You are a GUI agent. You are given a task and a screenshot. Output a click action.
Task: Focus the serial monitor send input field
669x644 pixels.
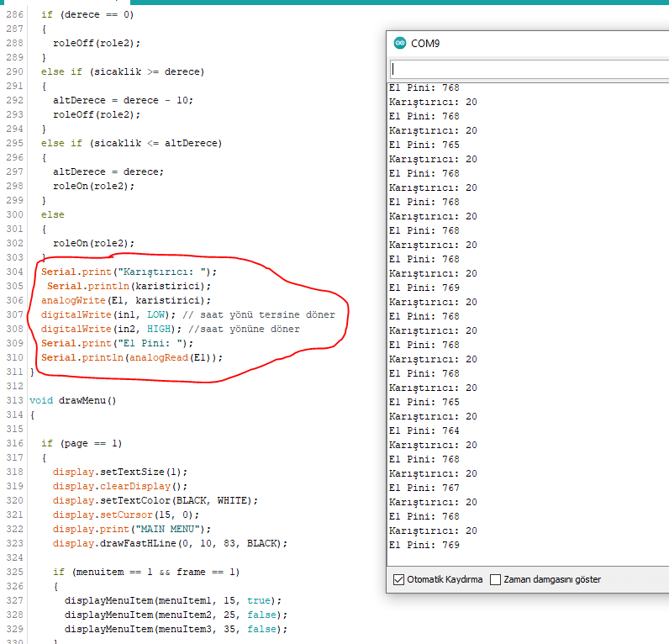tap(529, 69)
